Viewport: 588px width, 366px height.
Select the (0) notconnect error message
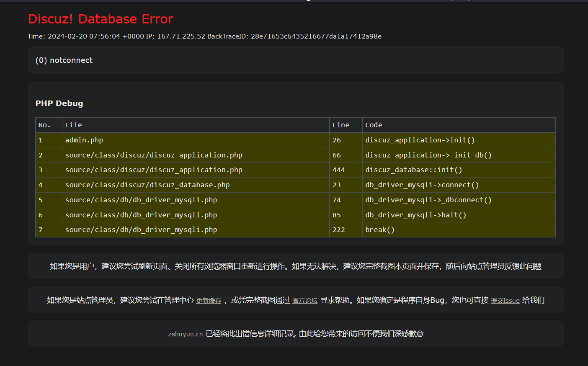click(64, 60)
